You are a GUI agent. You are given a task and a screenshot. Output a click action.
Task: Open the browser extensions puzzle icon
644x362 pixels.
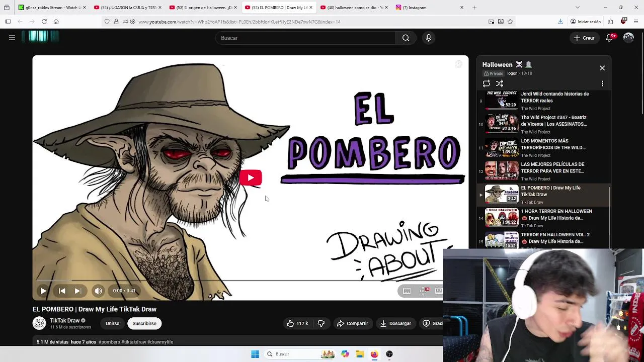[x=610, y=22]
